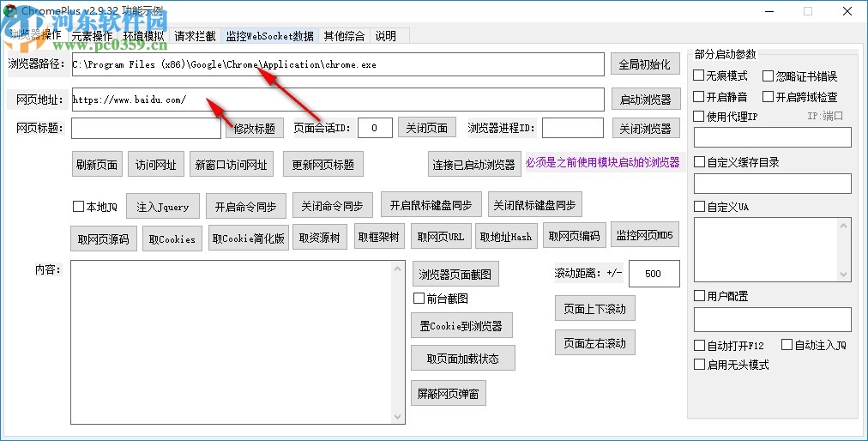868x441 pixels.
Task: Click the 取地址Hash button
Action: pyautogui.click(x=506, y=237)
